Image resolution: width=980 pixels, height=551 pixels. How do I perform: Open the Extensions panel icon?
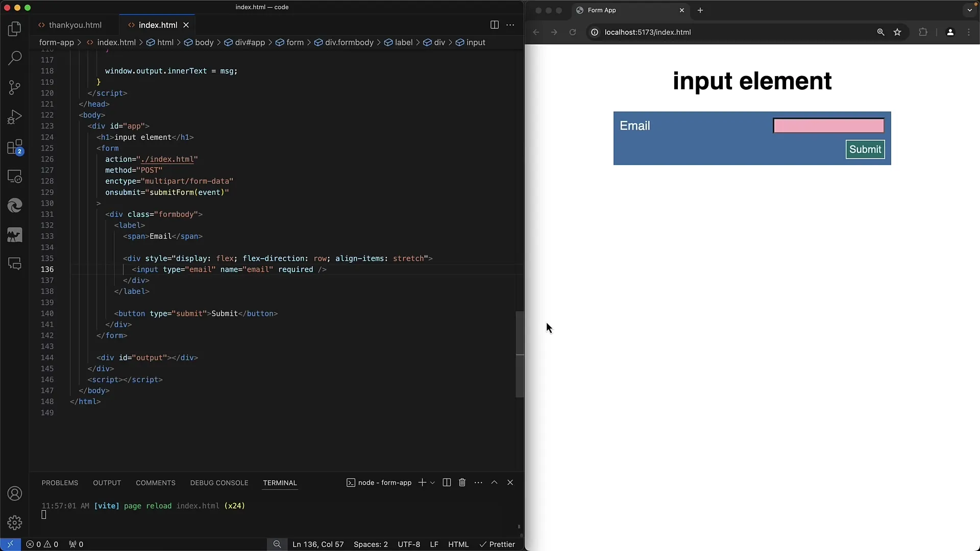[x=15, y=146]
